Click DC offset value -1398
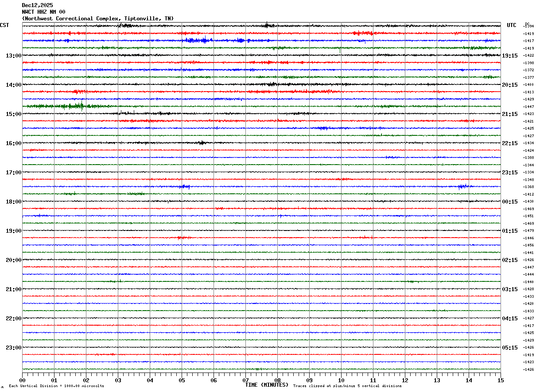 528,63
